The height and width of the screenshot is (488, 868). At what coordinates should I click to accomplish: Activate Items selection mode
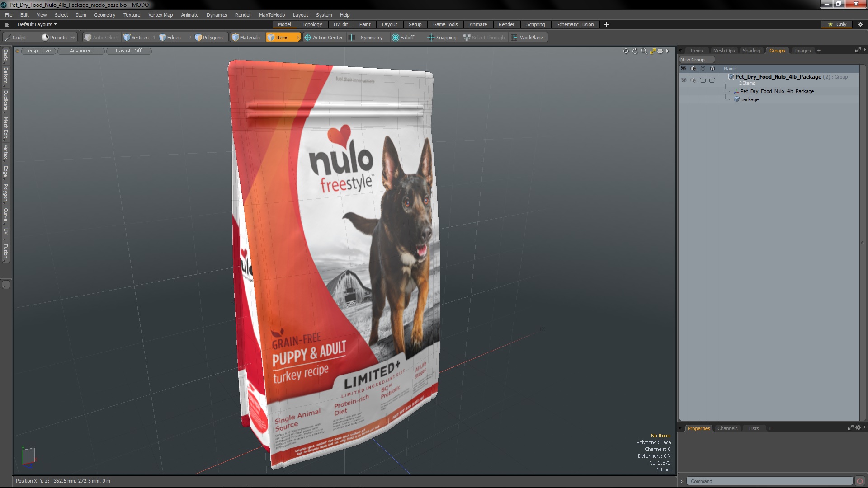point(283,38)
